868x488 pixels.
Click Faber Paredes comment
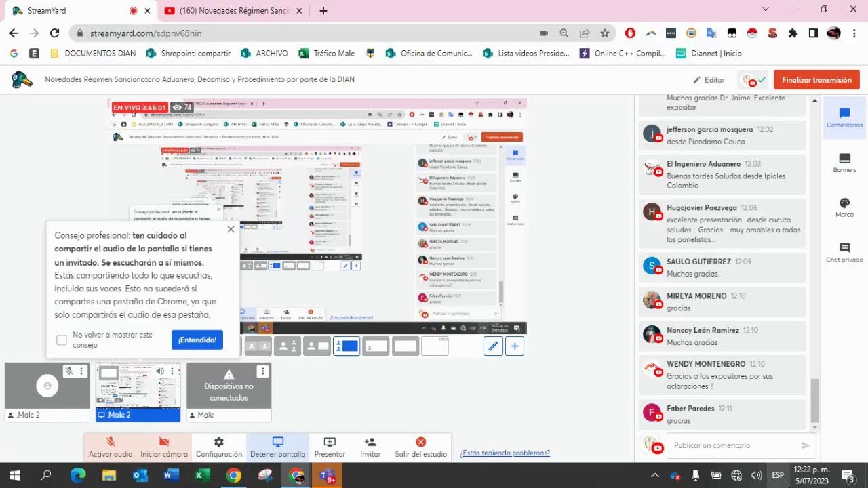[x=722, y=414]
